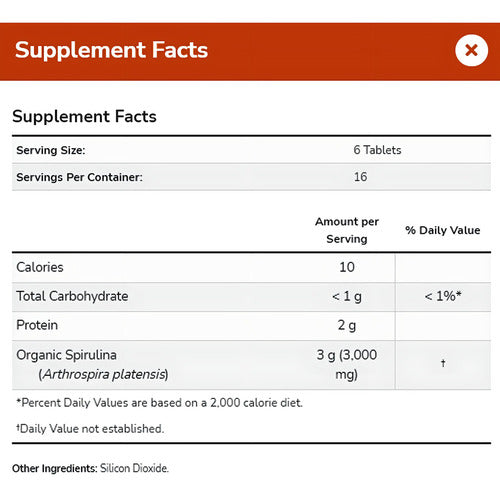Click the < 1 g carbohydrate amount

(x=347, y=296)
